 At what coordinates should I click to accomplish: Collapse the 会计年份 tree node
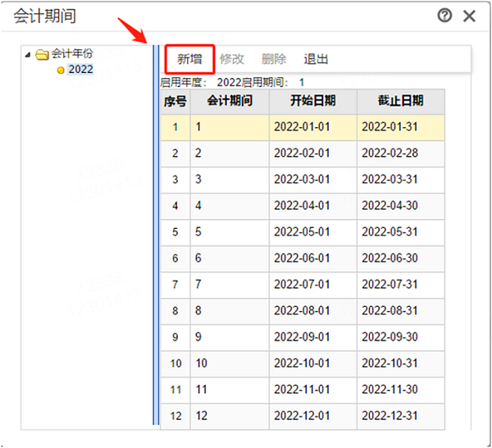(x=28, y=55)
